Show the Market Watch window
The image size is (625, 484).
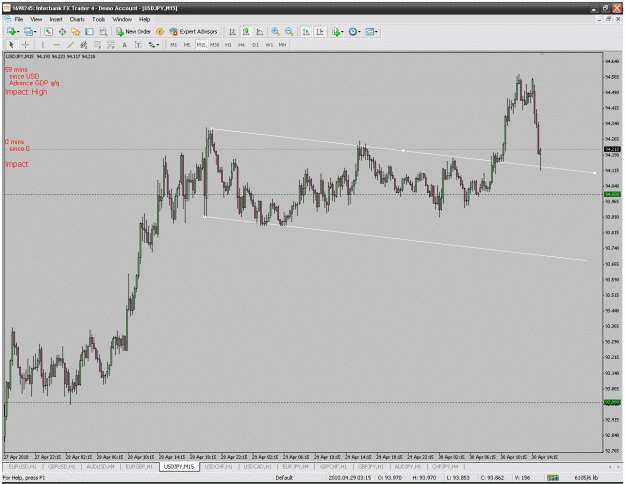coord(49,31)
